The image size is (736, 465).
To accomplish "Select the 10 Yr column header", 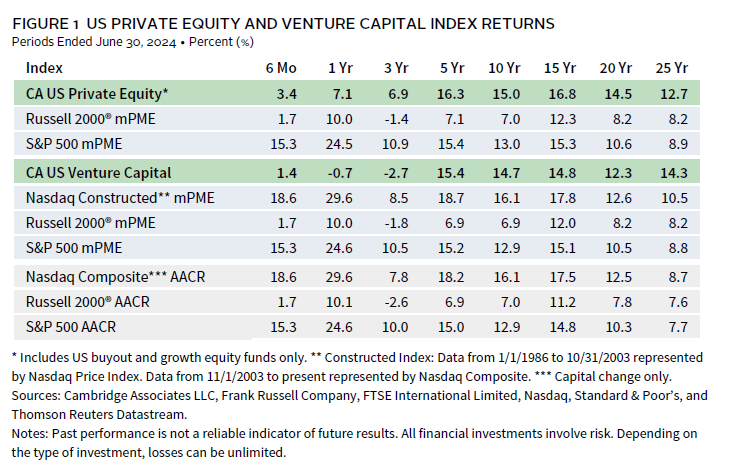I will pyautogui.click(x=512, y=68).
